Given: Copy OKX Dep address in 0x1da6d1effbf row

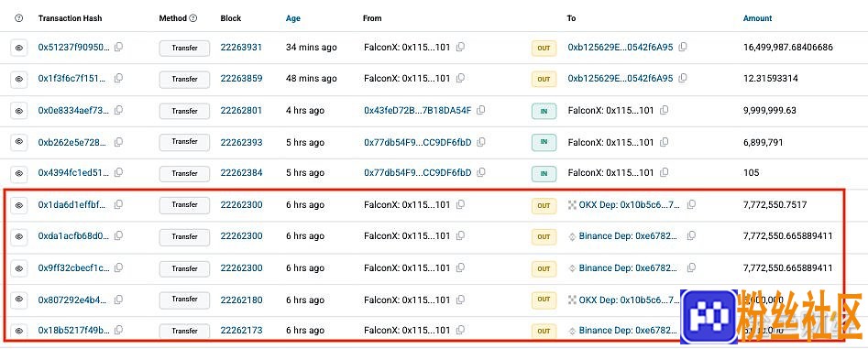Looking at the screenshot, I should point(691,204).
